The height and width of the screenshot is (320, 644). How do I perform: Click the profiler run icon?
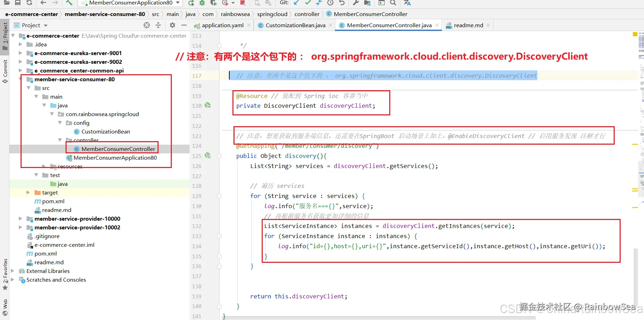[x=225, y=3]
